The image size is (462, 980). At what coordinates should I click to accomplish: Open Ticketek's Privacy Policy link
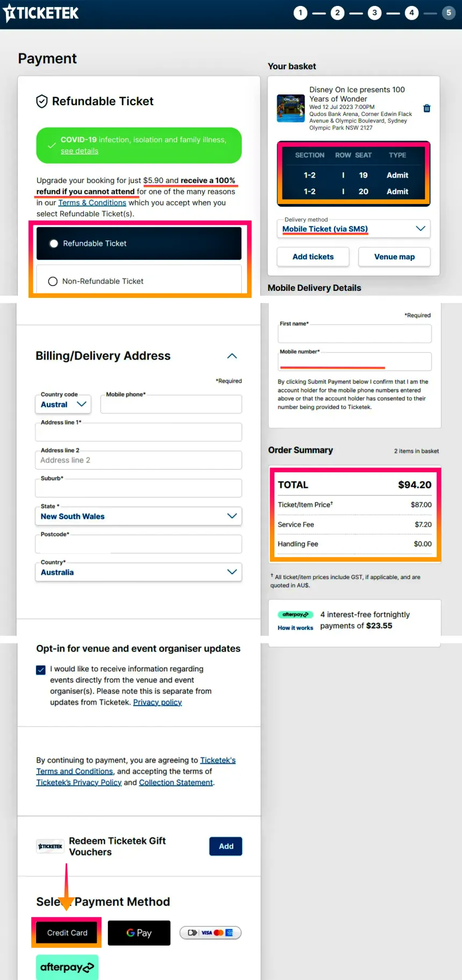click(x=79, y=782)
